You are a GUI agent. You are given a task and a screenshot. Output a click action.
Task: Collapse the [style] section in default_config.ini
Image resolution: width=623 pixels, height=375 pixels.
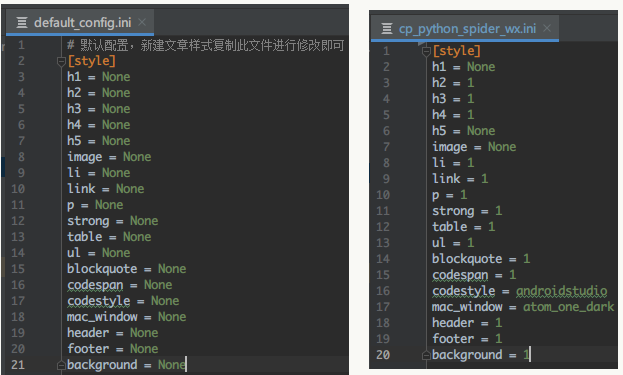tap(61, 61)
